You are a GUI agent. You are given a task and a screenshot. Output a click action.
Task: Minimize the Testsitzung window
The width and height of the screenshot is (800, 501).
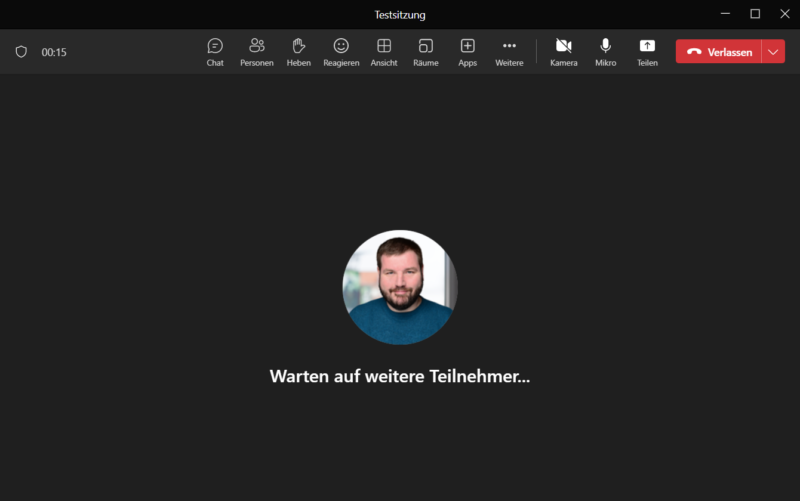tap(725, 14)
